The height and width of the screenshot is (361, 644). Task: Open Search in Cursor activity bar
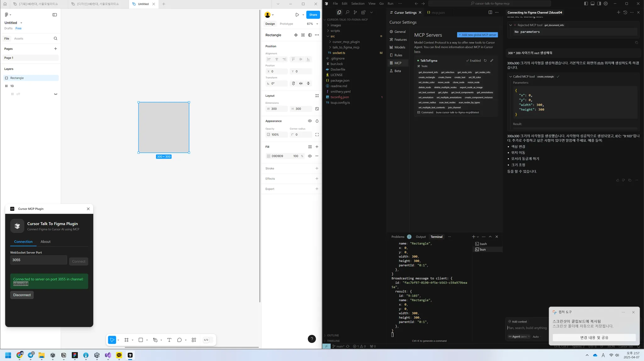pyautogui.click(x=347, y=12)
